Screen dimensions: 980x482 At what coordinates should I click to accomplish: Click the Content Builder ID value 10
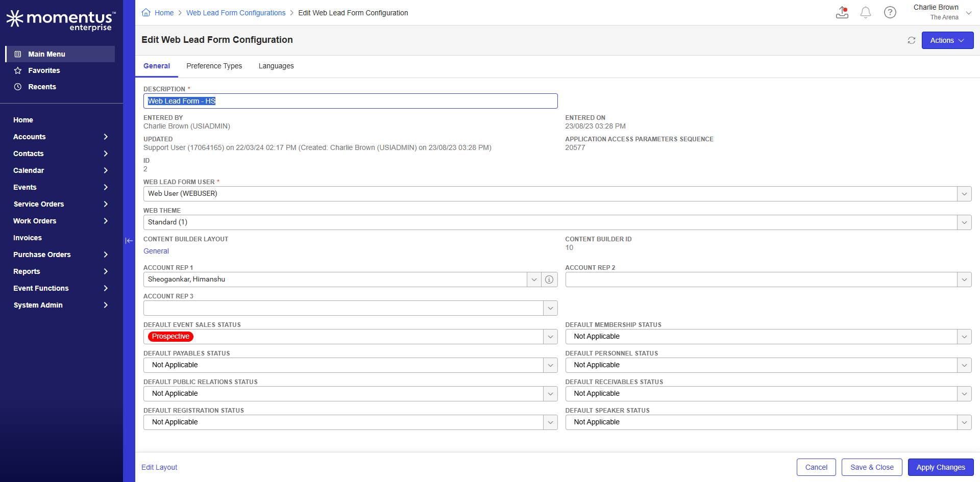click(x=569, y=247)
